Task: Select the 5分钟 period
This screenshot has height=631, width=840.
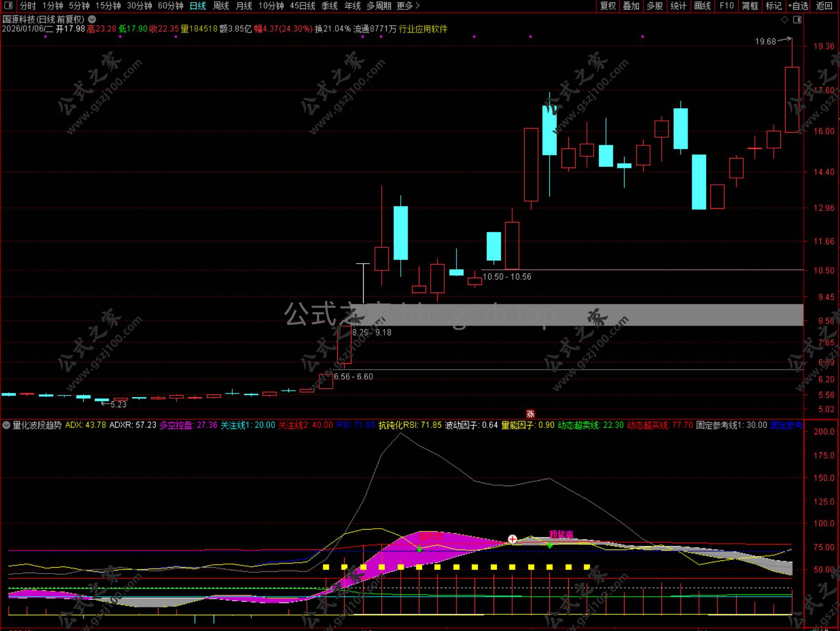Action: coord(79,6)
